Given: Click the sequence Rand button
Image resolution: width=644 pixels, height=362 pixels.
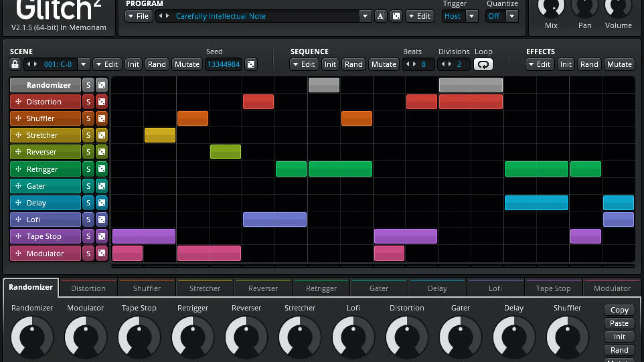Looking at the screenshot, I should click(x=354, y=64).
